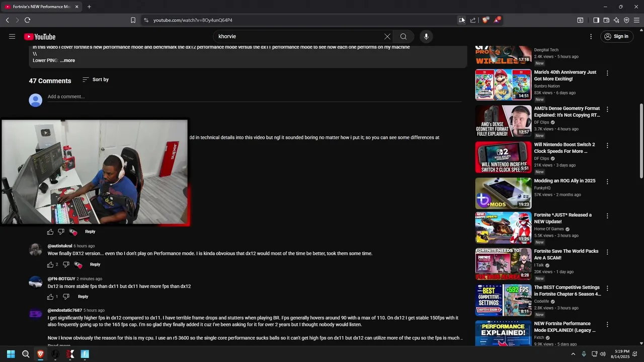Image resolution: width=644 pixels, height=362 pixels.
Task: Open options for AMD's Dense Geometry video
Action: pyautogui.click(x=607, y=109)
